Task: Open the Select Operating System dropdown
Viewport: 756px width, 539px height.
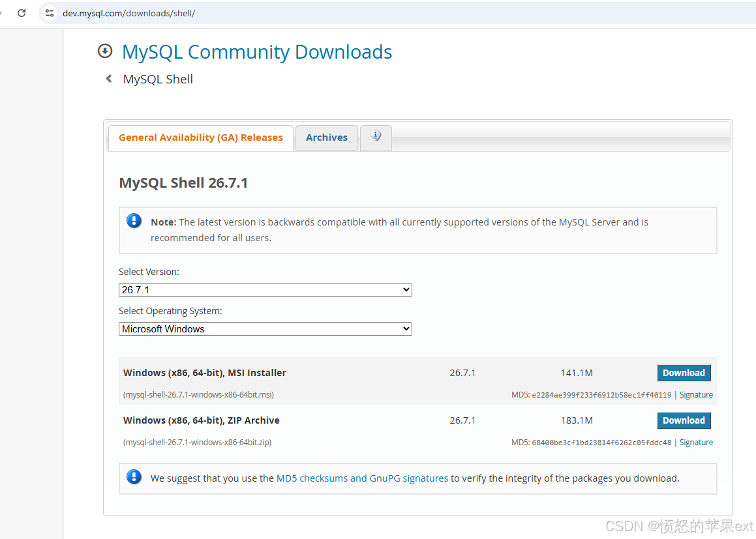Action: coord(265,329)
